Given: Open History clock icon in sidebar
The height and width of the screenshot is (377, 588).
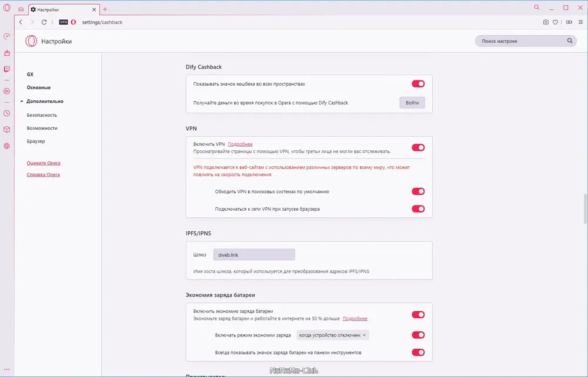Looking at the screenshot, I should [x=6, y=113].
